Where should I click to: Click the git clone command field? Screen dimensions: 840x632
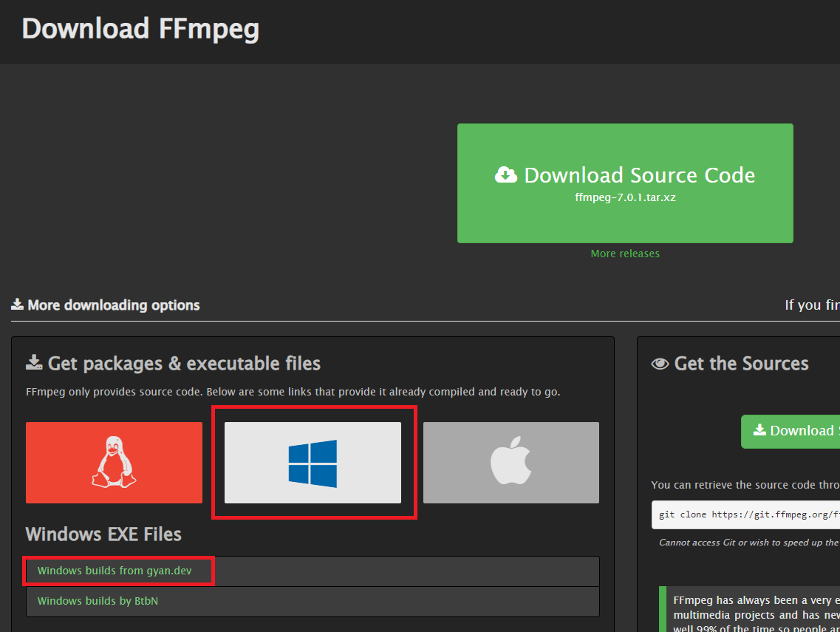click(745, 514)
